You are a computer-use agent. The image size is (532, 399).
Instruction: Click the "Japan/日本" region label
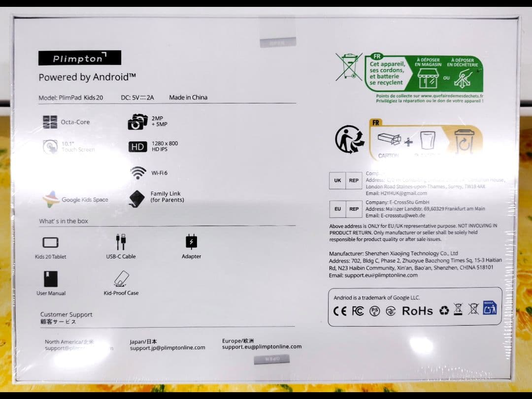click(143, 341)
